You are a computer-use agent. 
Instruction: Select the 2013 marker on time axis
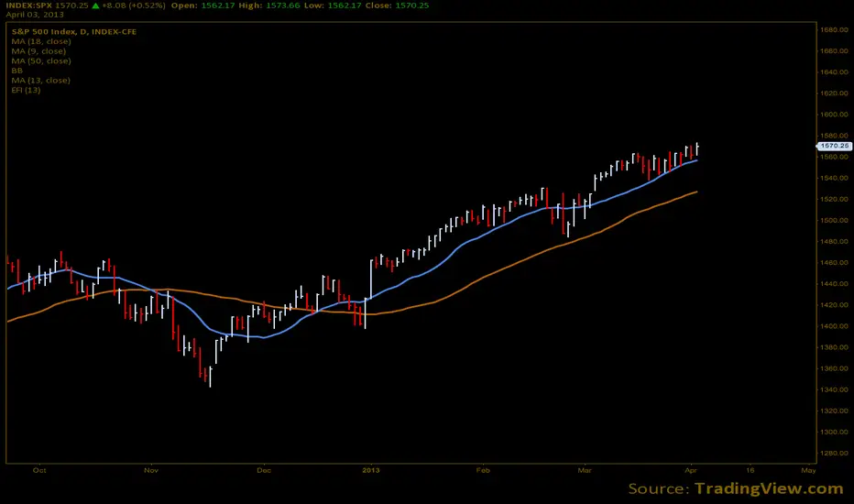click(371, 470)
